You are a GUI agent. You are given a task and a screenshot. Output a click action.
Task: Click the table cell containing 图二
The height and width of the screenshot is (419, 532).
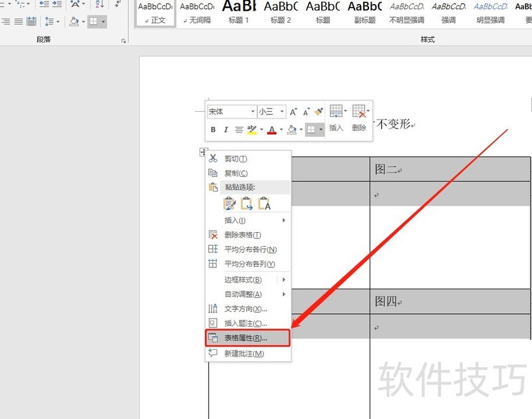click(x=450, y=169)
